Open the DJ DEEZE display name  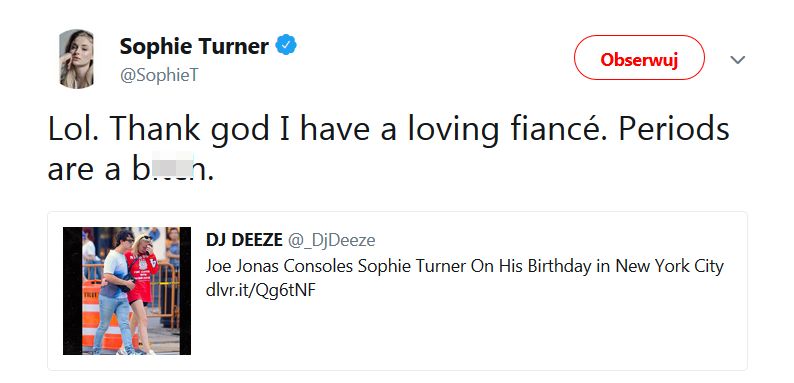pos(244,240)
